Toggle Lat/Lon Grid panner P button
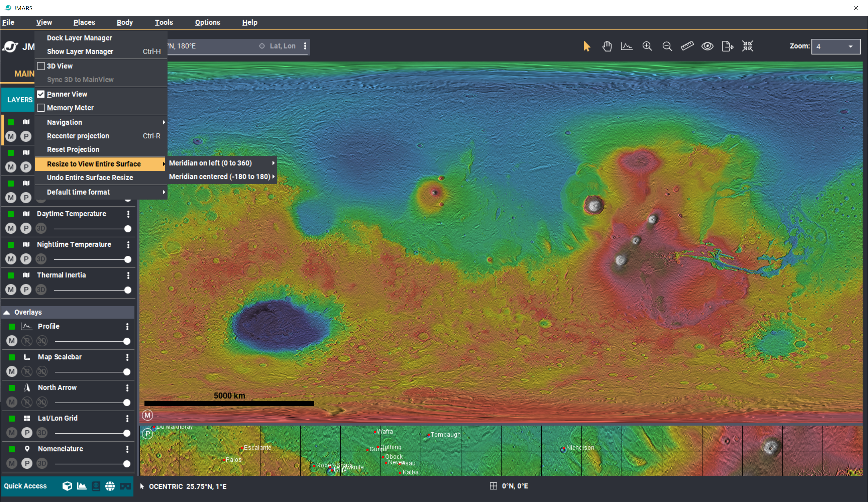Screen dimensions: 868x502 [x=27, y=433]
